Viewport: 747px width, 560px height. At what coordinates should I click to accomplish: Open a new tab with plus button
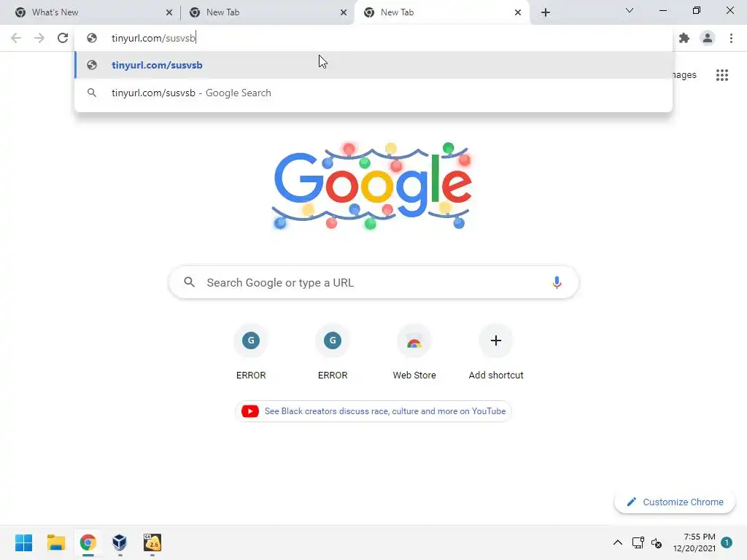tap(546, 12)
